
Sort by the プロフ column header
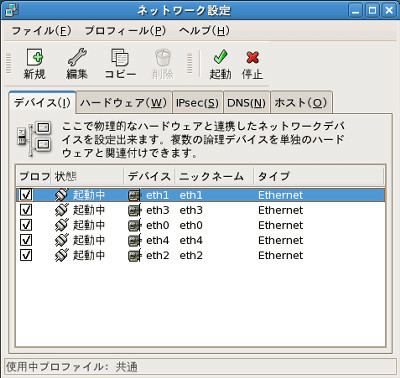point(33,176)
